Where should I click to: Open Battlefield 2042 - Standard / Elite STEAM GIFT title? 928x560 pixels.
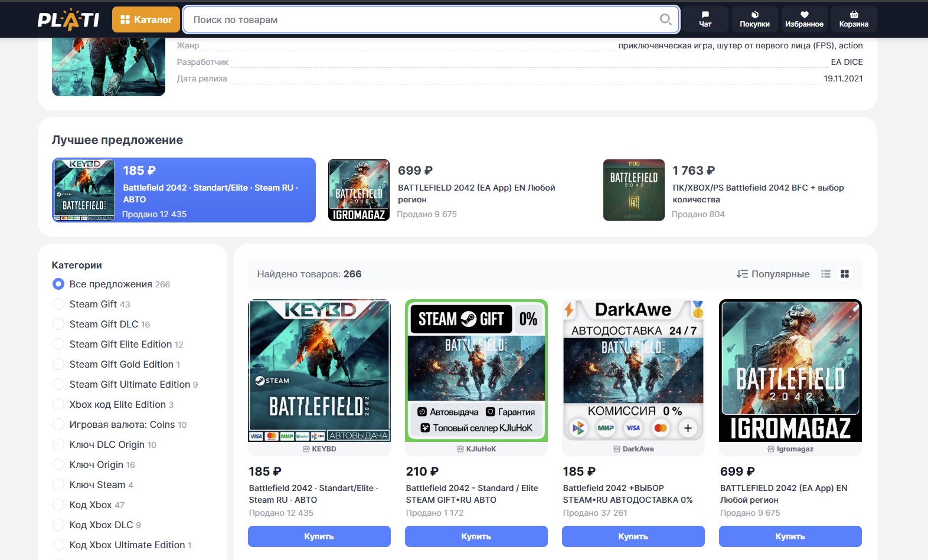coord(472,494)
